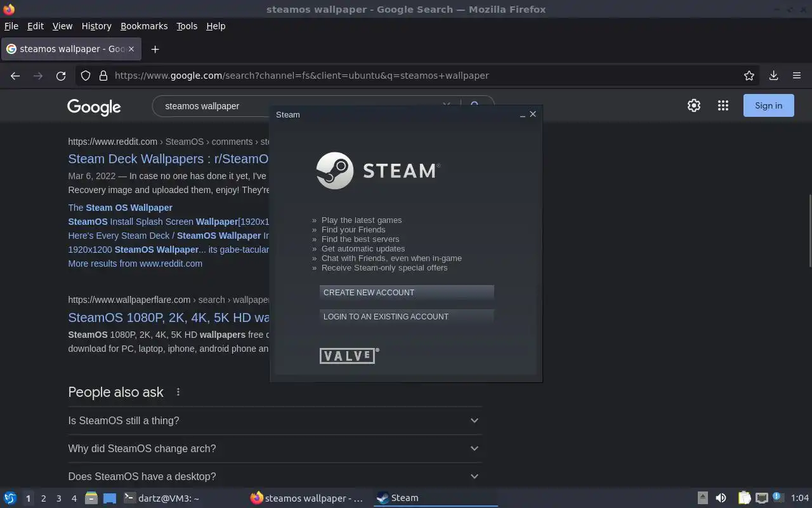
Task: Switch to workspace 3
Action: 58,498
